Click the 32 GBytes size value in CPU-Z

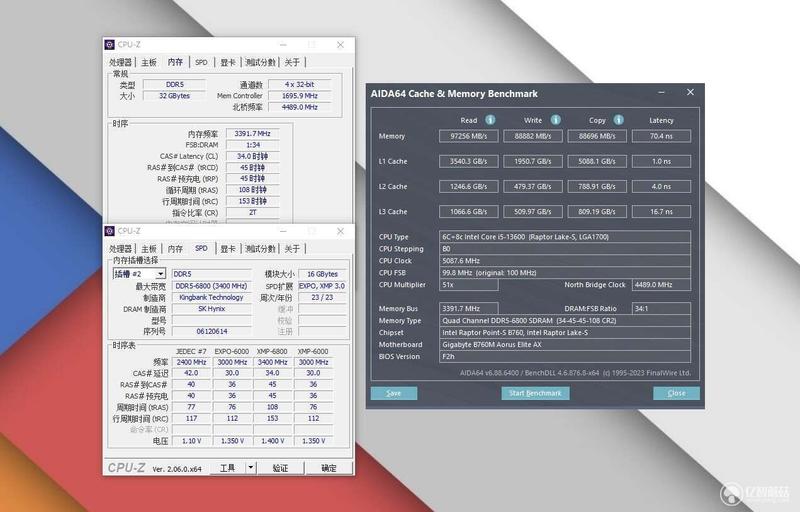coord(174,96)
